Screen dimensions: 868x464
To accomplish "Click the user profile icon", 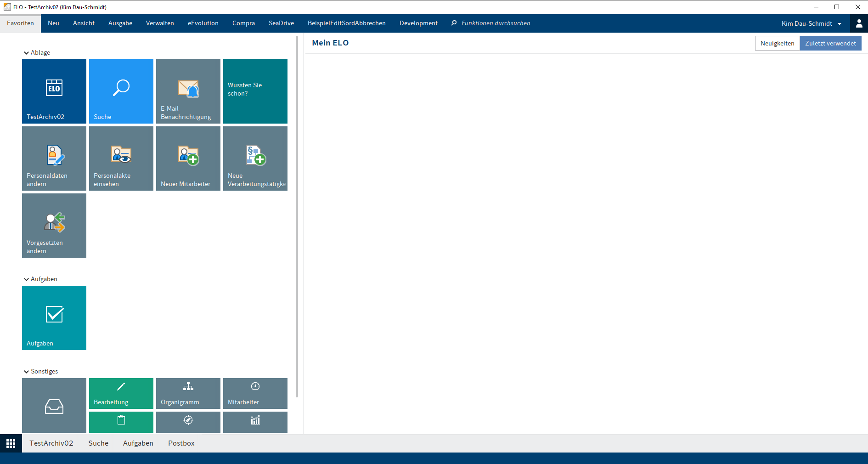I will click(859, 23).
